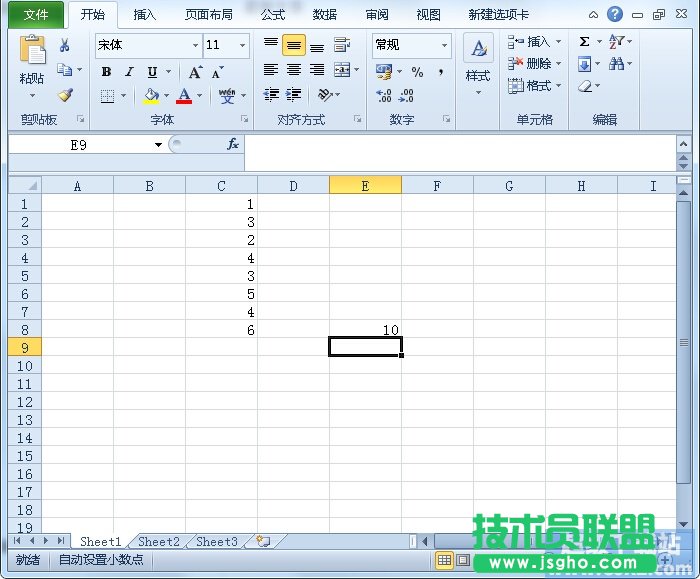Open the font size 11 dropdown
Viewport: 700px width, 579px height.
tap(242, 45)
